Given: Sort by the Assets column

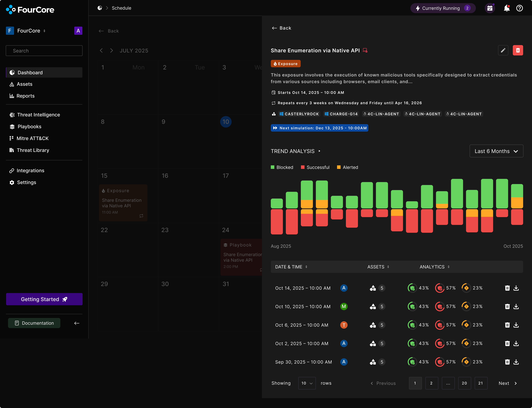Looking at the screenshot, I should tap(378, 267).
